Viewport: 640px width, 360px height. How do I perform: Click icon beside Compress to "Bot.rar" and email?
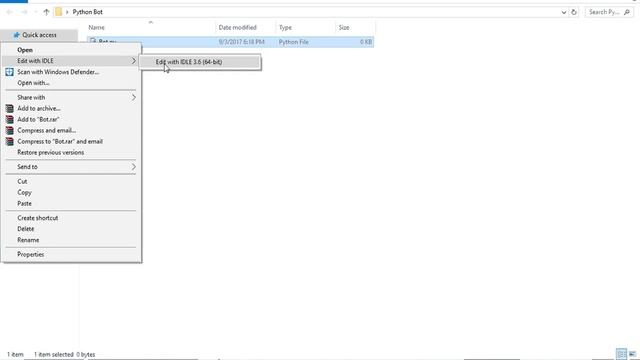pos(9,141)
